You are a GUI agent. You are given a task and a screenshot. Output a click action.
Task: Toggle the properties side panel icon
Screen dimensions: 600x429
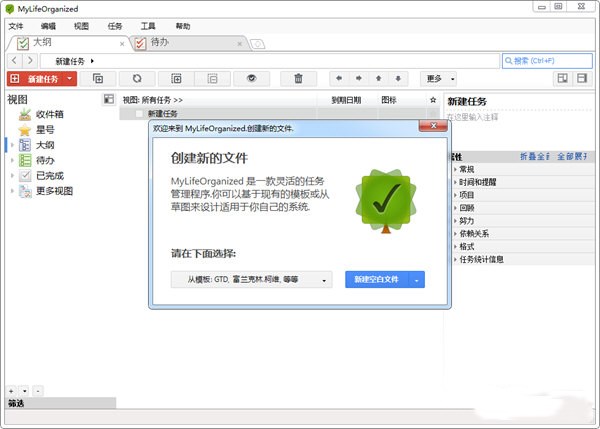(582, 78)
